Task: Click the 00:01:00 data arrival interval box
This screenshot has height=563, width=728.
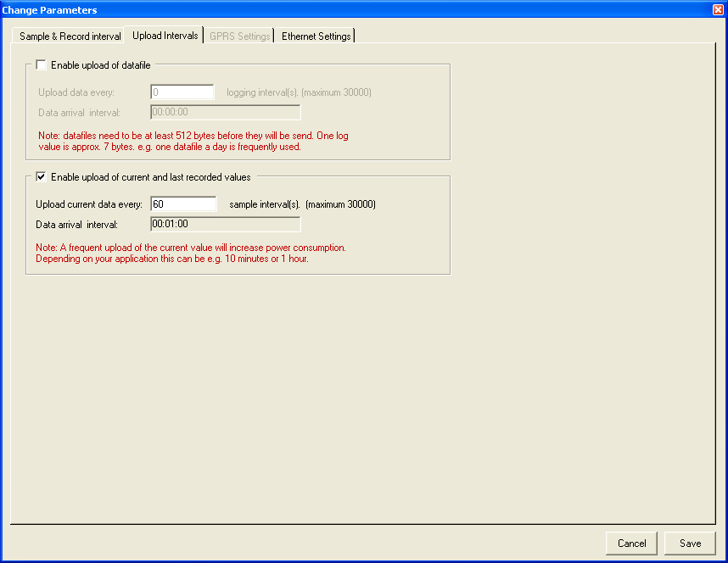Action: [225, 224]
